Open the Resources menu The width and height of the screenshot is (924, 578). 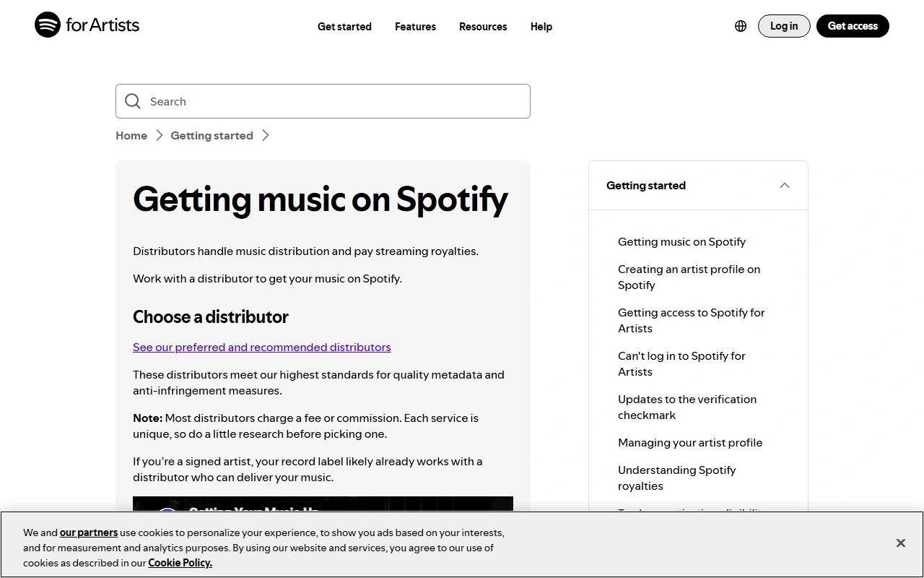click(483, 27)
